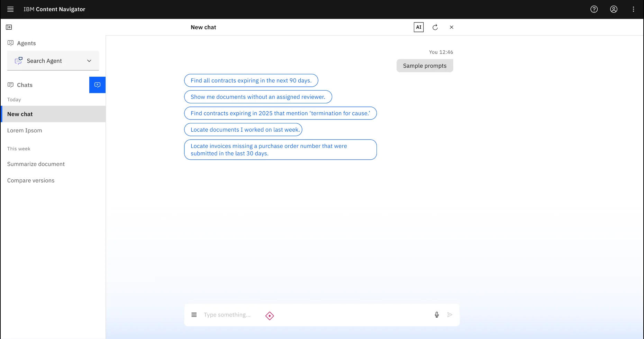Screen dimensions: 644x339
Task: Click the Chats section heading
Action: click(25, 85)
